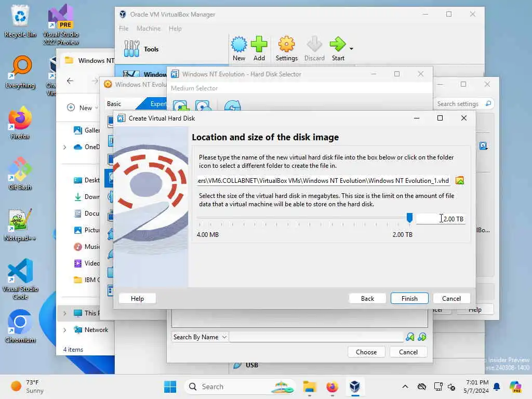Screen dimensions: 532x399
Task: Open the File menu in VirtualBox Manager
Action: tap(124, 29)
